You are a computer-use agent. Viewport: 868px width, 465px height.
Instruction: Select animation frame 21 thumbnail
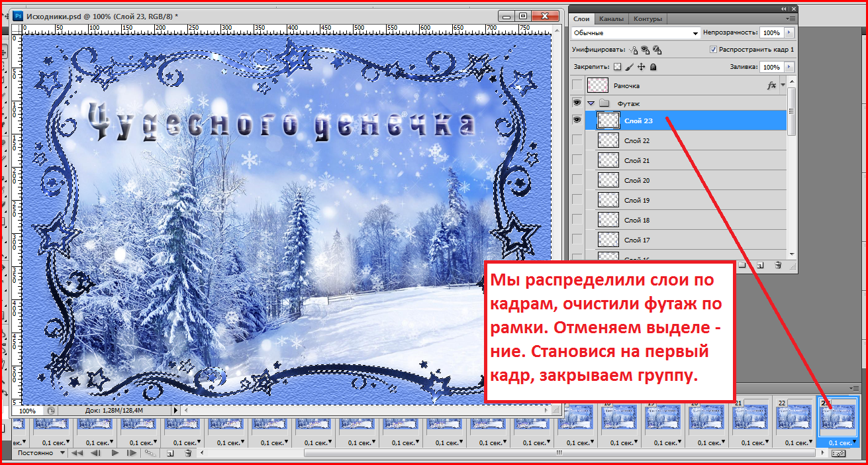click(751, 420)
